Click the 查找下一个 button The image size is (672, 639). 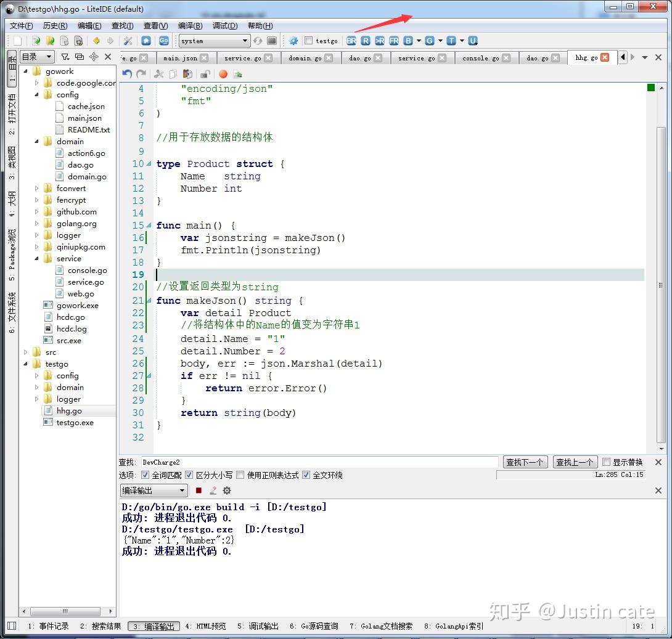(x=525, y=462)
